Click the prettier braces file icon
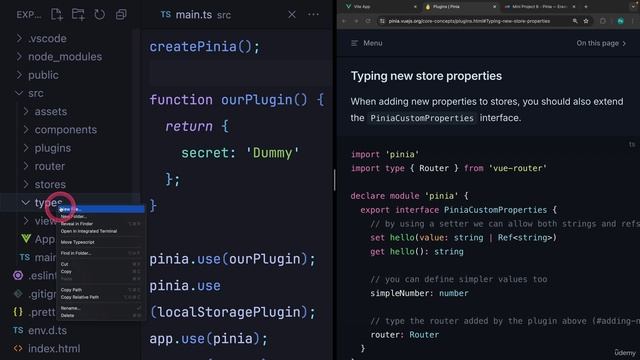 pos(18,312)
